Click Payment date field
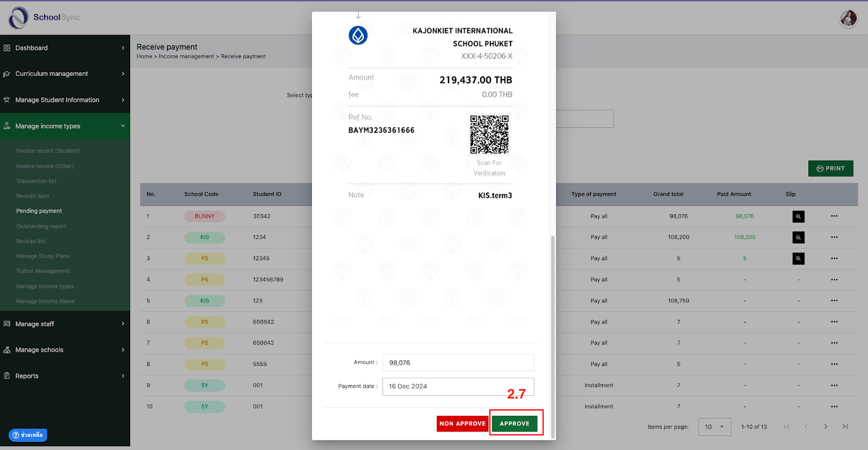868x450 pixels. tap(458, 387)
